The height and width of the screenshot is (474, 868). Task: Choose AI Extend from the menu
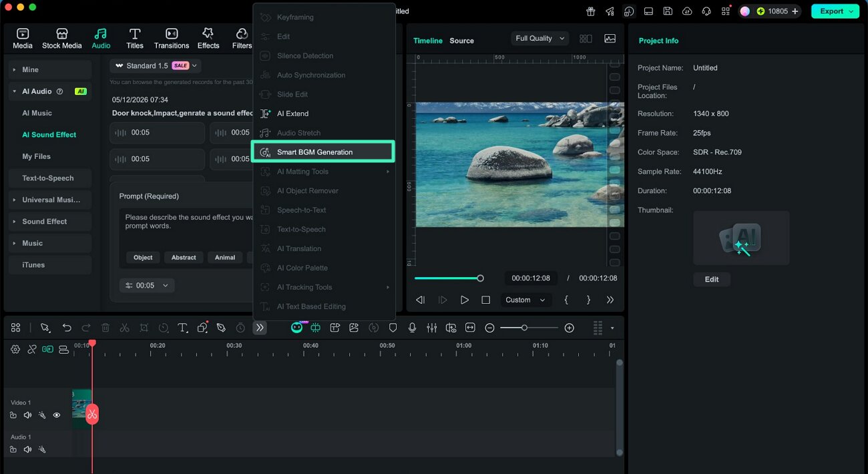click(x=323, y=113)
